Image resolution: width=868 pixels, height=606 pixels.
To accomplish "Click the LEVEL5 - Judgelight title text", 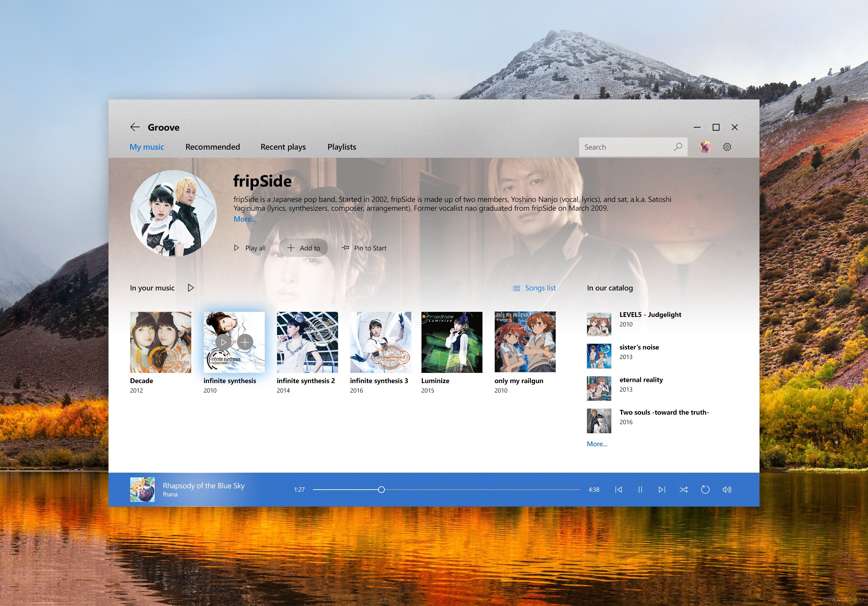I will 650,314.
